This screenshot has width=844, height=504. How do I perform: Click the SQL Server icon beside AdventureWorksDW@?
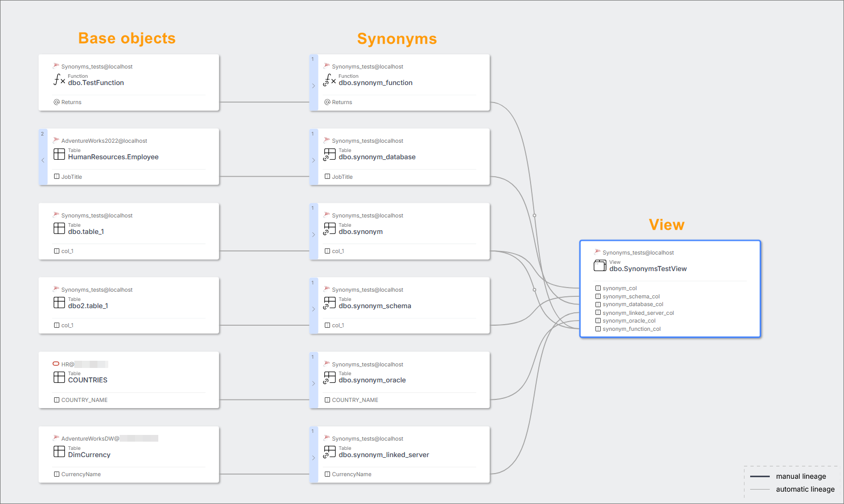(56, 438)
